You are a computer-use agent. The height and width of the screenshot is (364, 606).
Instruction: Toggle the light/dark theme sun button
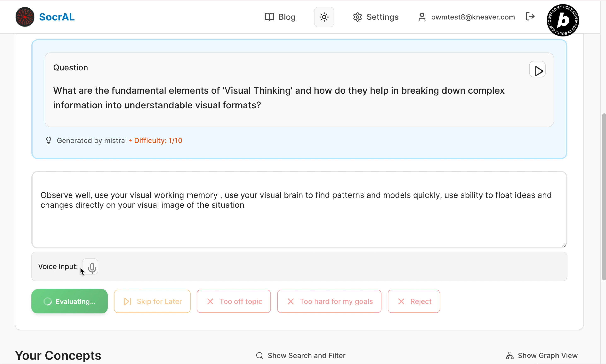(x=324, y=17)
